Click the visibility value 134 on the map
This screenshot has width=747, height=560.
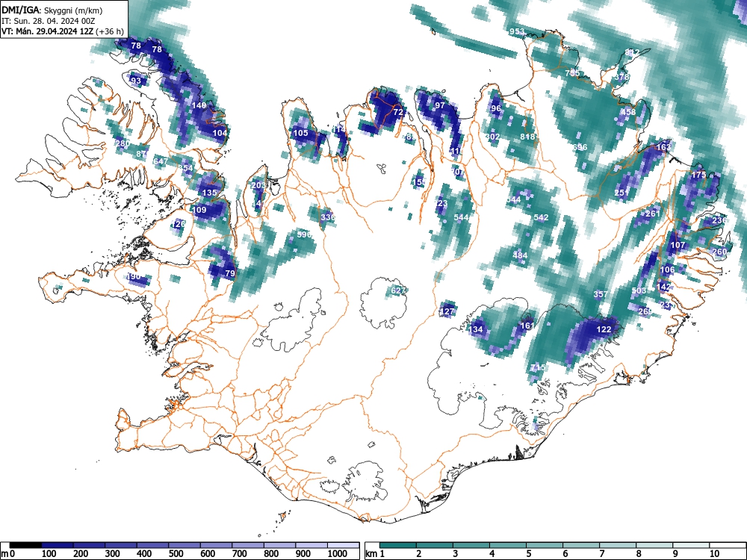[476, 329]
